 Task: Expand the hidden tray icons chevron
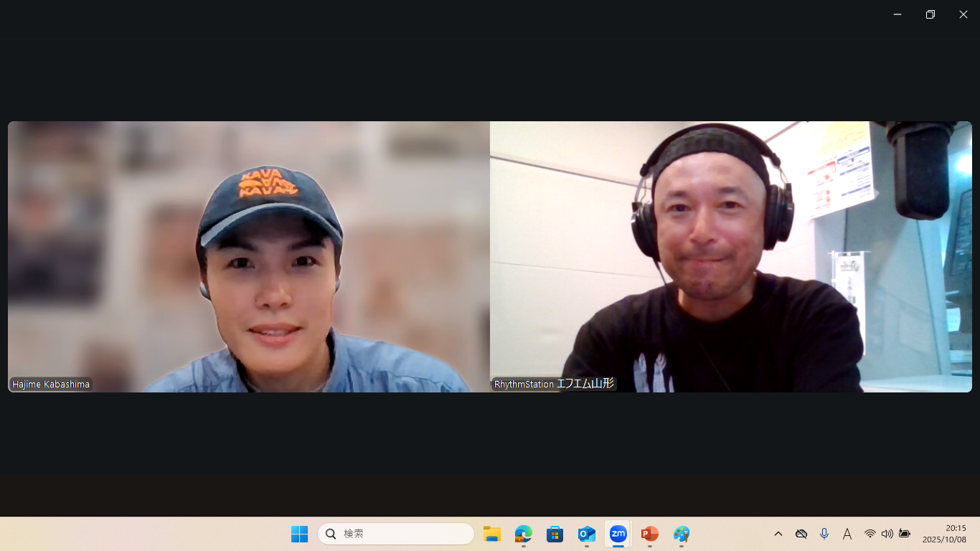(x=778, y=534)
